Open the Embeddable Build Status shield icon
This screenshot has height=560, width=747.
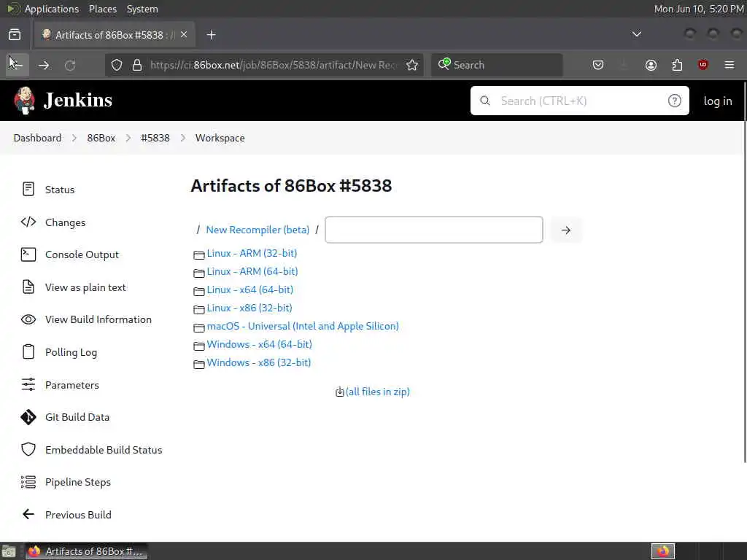click(28, 449)
